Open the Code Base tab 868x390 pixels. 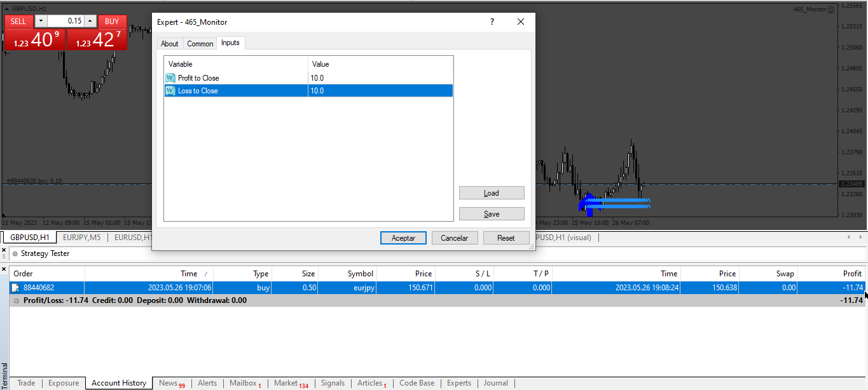(x=417, y=383)
